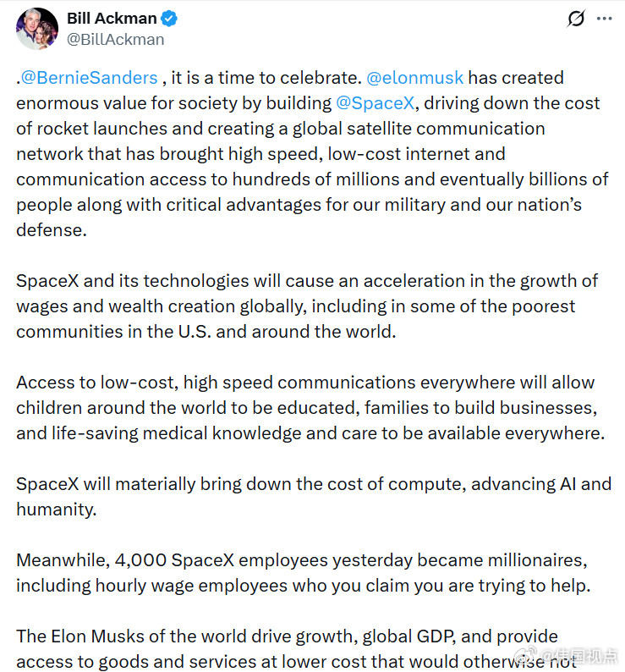
Task: Open the @SpaceX mention link
Action: point(376,103)
